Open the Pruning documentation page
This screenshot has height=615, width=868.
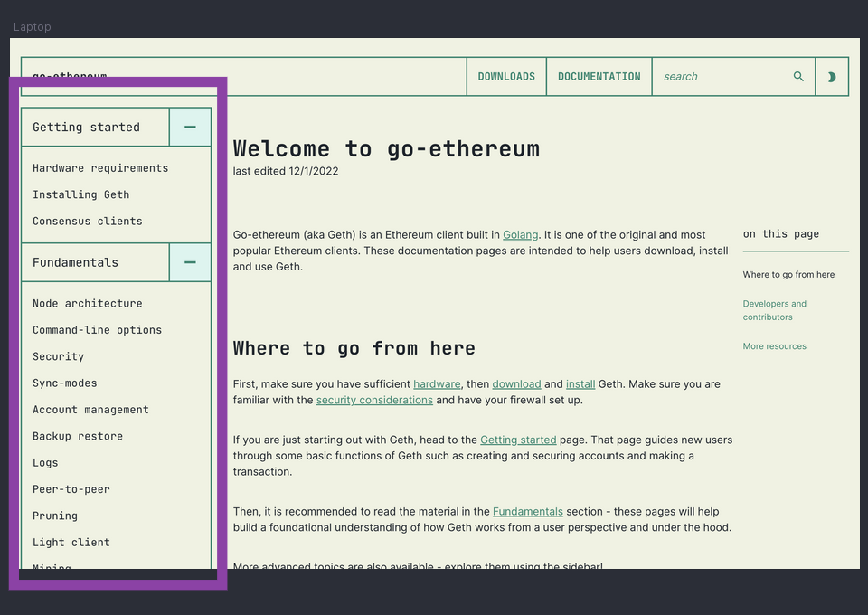[54, 516]
